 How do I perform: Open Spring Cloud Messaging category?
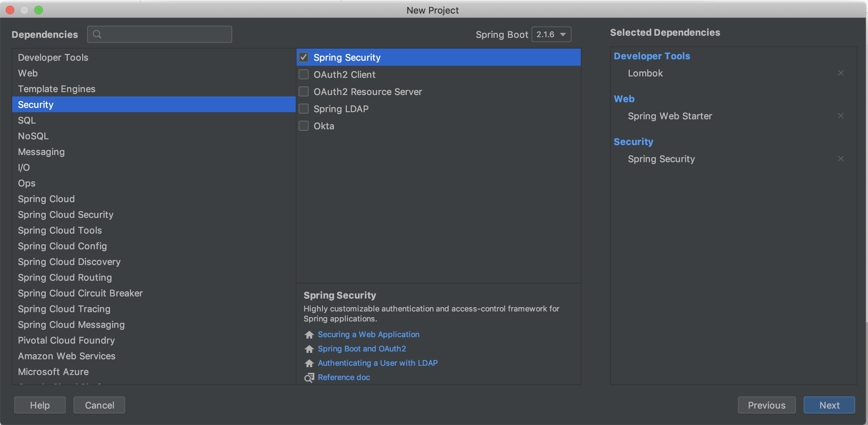click(x=154, y=325)
